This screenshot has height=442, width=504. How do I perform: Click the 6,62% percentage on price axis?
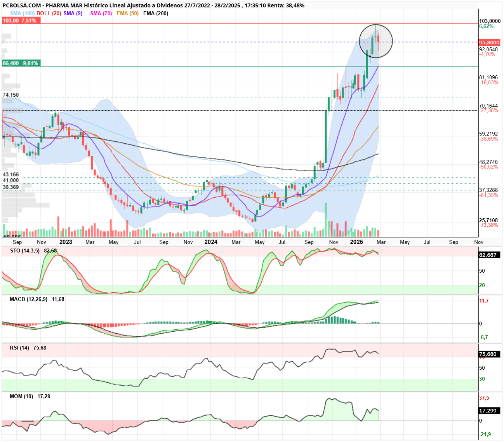click(x=487, y=26)
